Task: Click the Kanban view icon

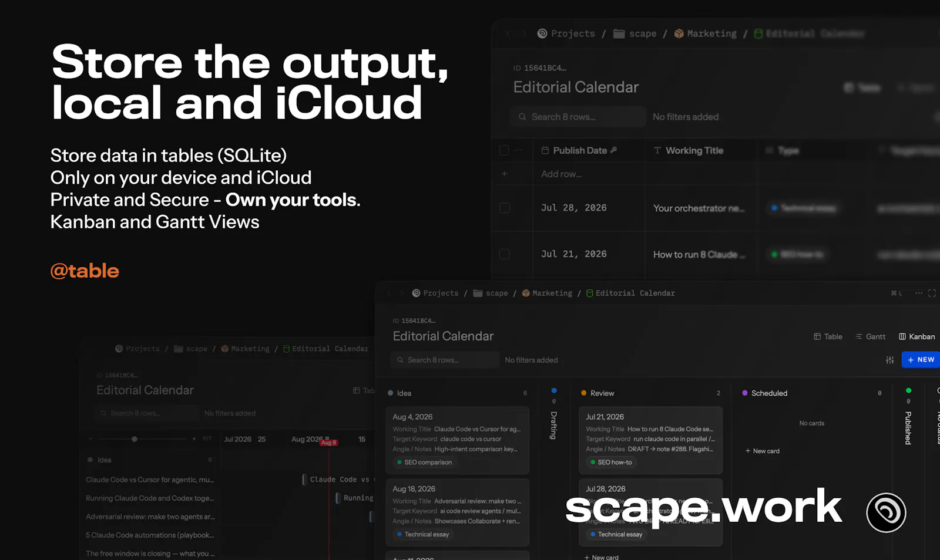Action: coord(902,336)
